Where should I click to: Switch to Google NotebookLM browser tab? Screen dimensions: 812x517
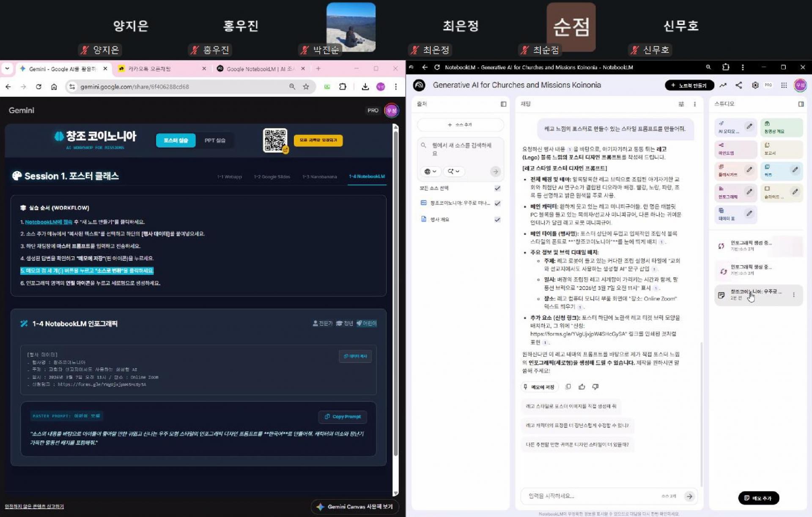tap(261, 68)
